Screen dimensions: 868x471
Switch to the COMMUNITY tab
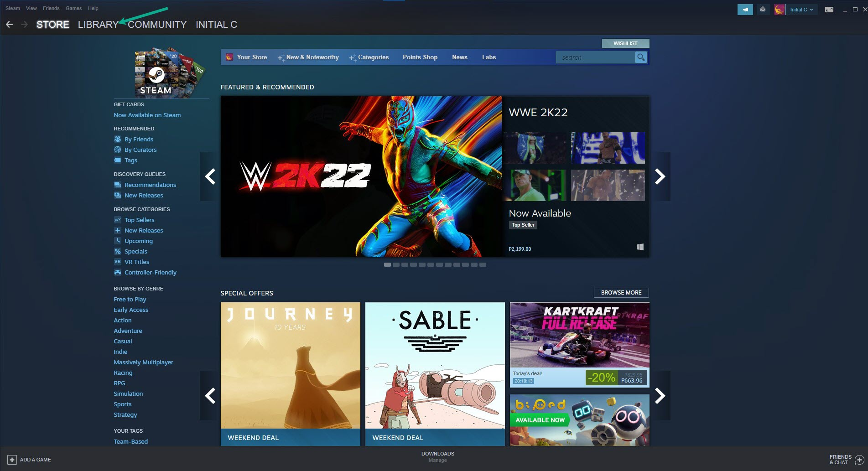point(157,25)
